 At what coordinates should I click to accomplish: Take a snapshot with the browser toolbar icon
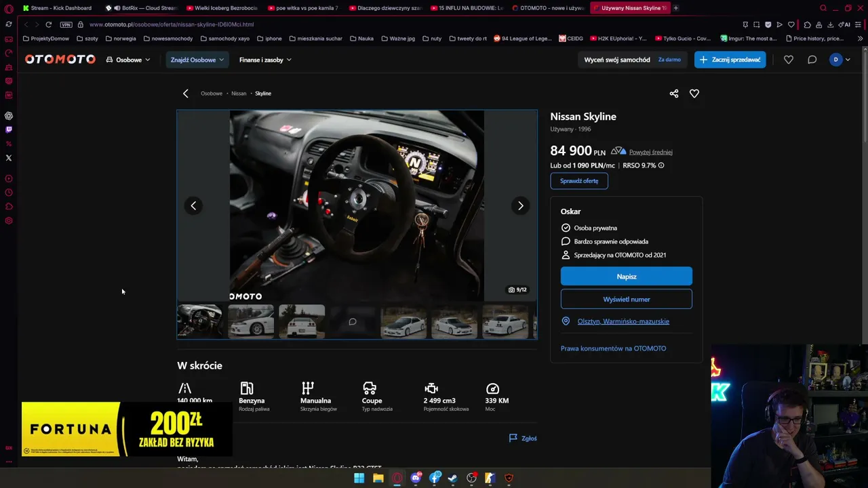coord(757,24)
